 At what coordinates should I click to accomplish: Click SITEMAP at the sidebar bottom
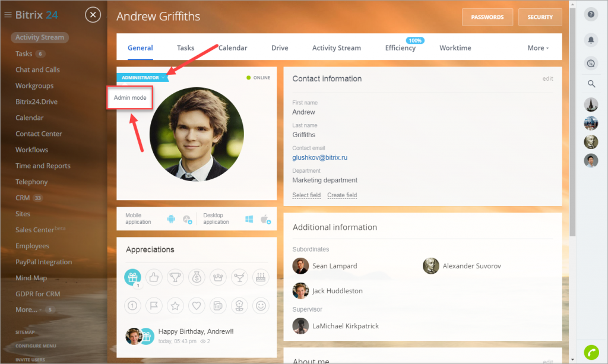(25, 332)
